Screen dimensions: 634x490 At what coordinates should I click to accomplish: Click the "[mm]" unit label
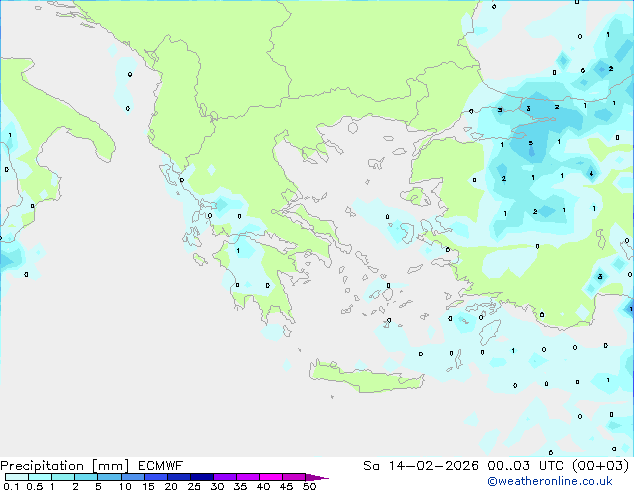point(110,466)
